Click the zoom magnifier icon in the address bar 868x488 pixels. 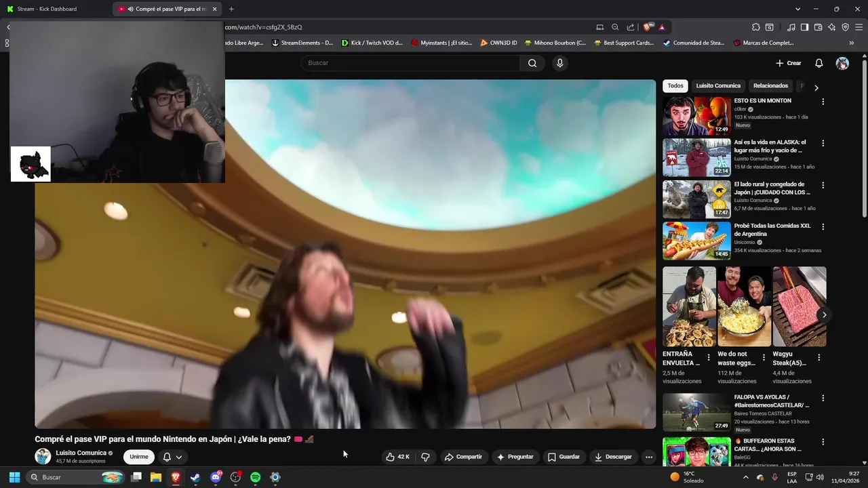[615, 27]
